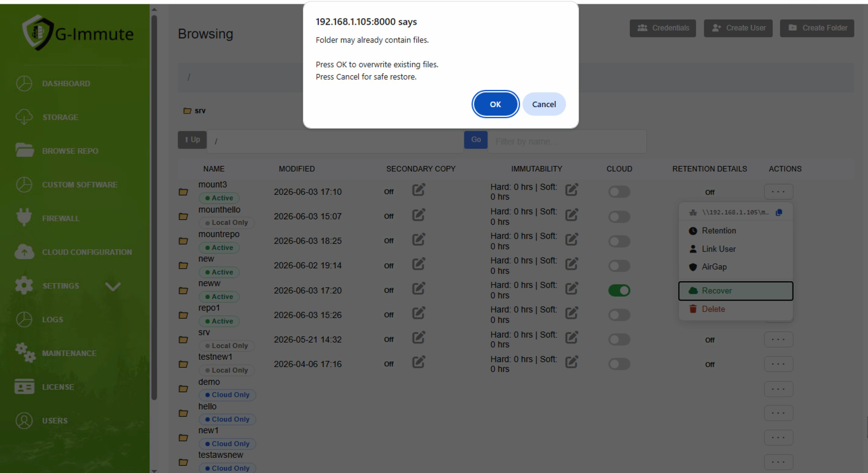The height and width of the screenshot is (473, 868).
Task: Toggle cloud switch for mount3
Action: coord(619,192)
